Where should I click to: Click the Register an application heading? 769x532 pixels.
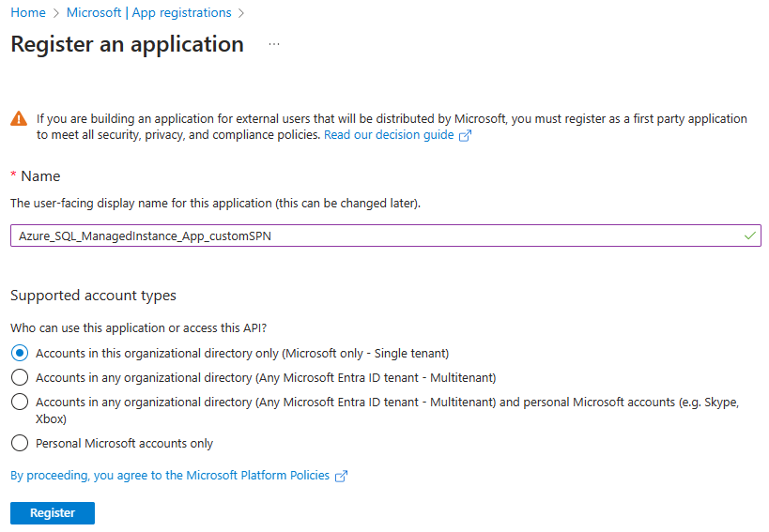(127, 44)
